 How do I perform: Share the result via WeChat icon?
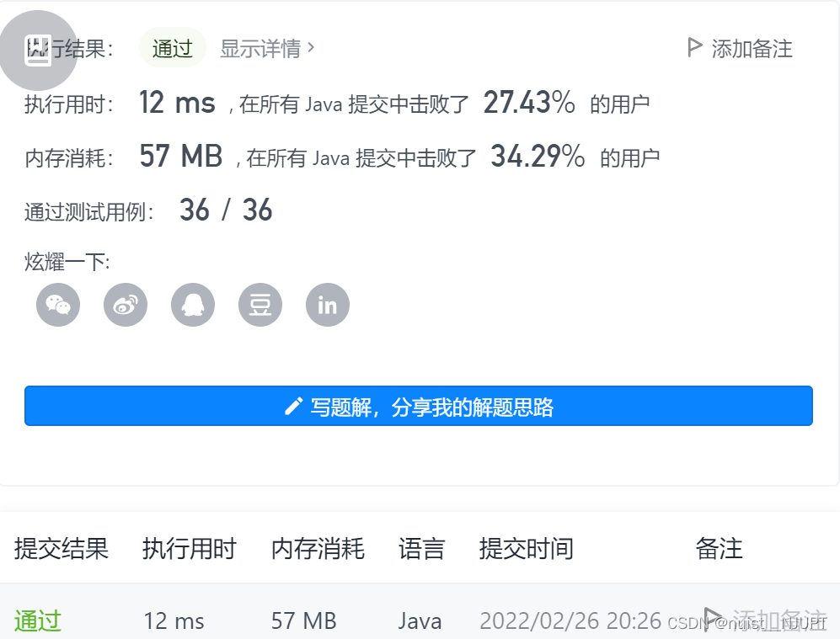point(57,305)
